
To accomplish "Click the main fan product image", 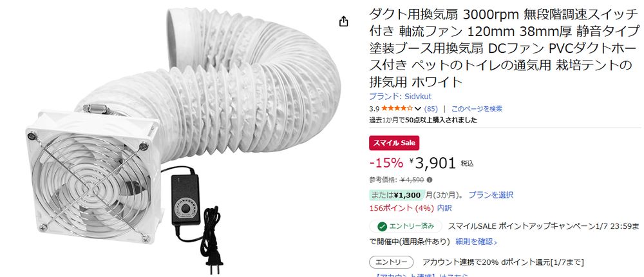I will pyautogui.click(x=180, y=138).
